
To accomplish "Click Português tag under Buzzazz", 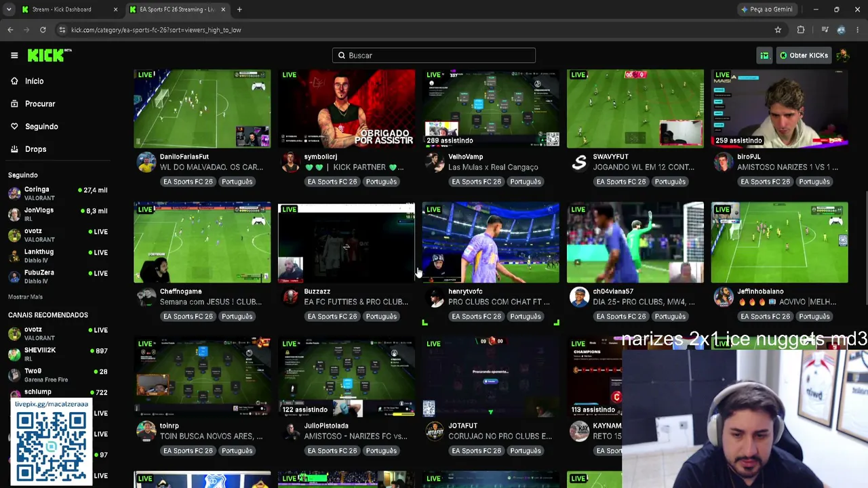I will coord(381,317).
